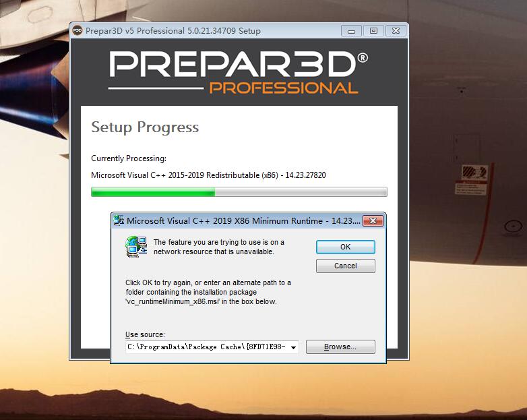Close the Visual C++ 2019 Runtime dialog
The height and width of the screenshot is (420, 527).
click(x=373, y=221)
